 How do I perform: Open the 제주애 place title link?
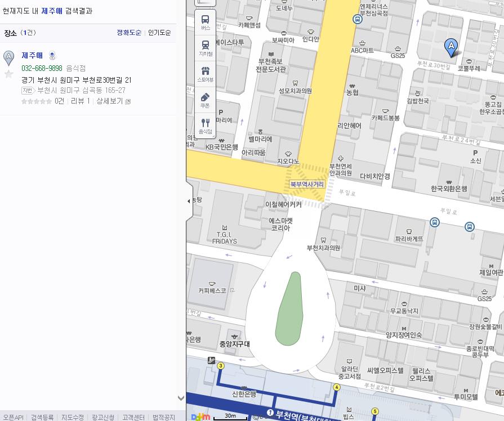[x=32, y=56]
